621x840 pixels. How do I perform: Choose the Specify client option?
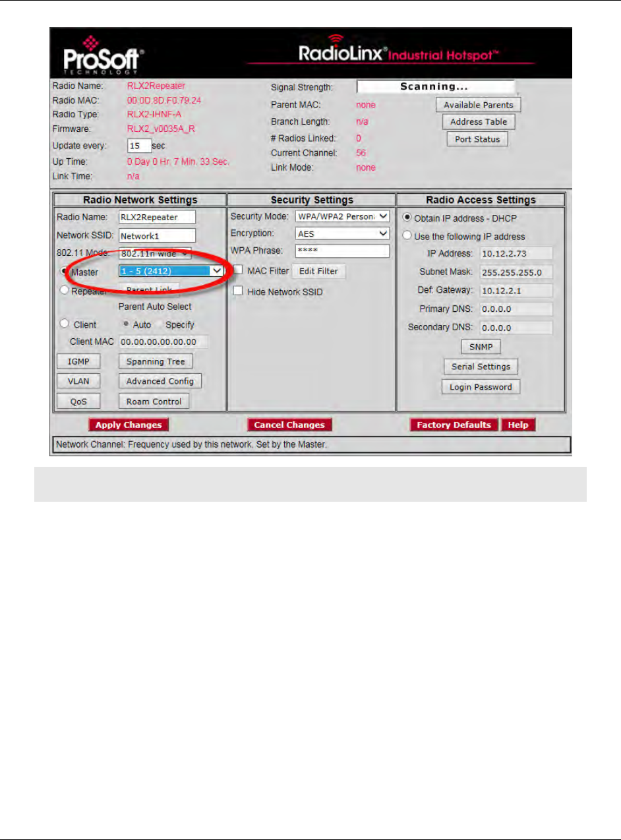coord(160,324)
